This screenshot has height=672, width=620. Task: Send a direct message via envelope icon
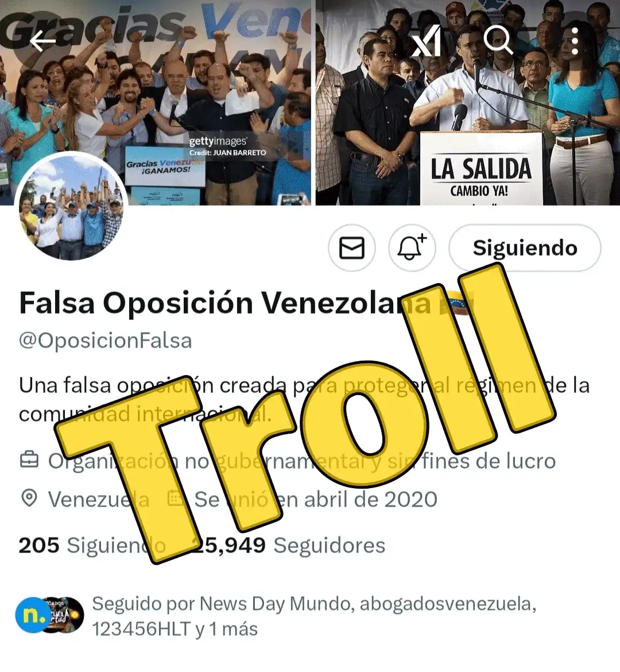[x=352, y=248]
